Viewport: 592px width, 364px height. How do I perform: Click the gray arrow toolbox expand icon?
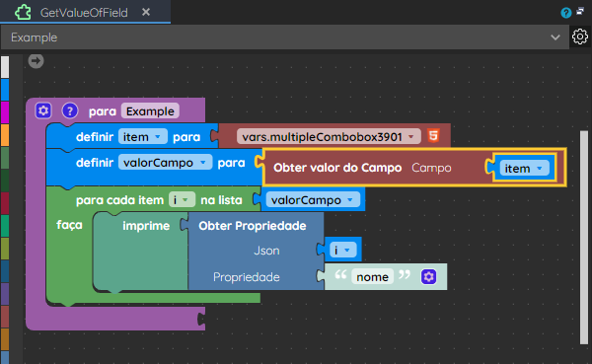click(x=36, y=61)
